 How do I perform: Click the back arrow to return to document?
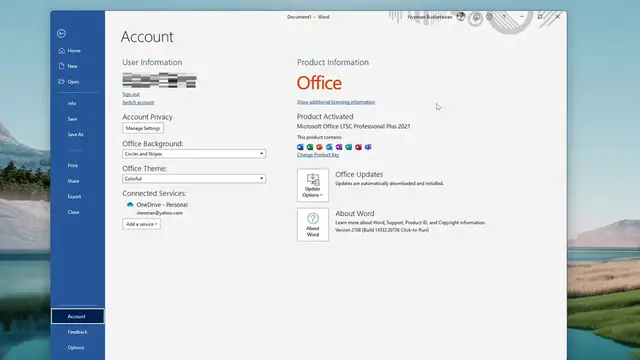coord(61,33)
